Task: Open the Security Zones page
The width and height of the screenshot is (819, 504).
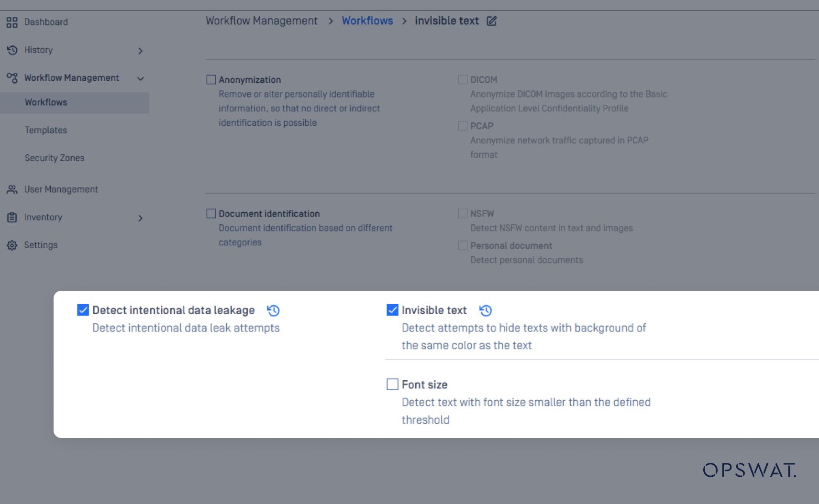Action: coord(55,158)
